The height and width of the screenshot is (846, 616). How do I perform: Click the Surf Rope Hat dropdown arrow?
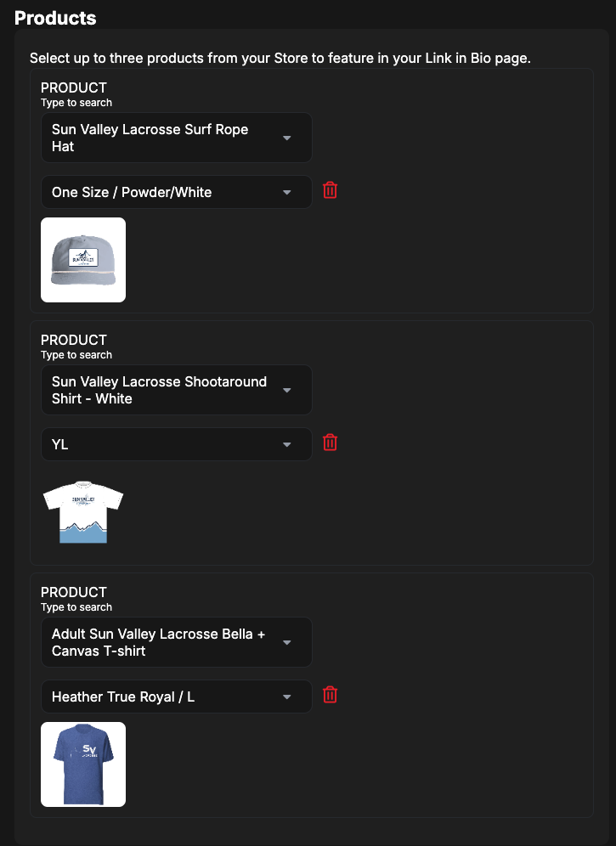click(287, 138)
